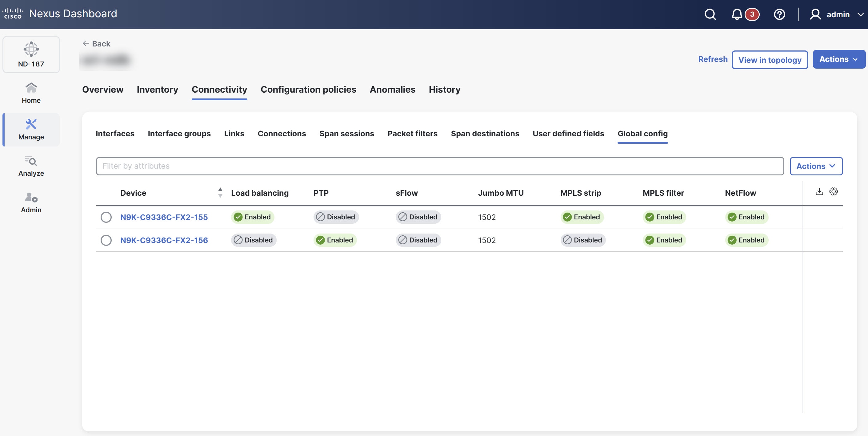
Task: Click the help question mark icon
Action: (779, 14)
